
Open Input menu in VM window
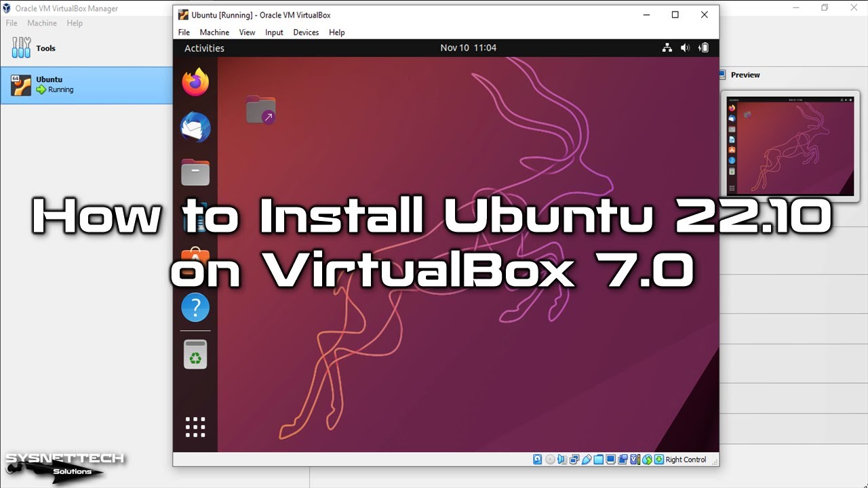[274, 32]
